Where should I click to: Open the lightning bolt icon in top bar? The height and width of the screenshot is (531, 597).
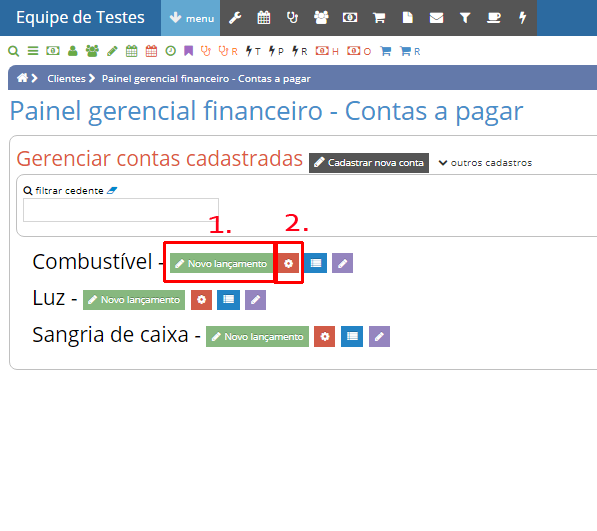coord(522,18)
